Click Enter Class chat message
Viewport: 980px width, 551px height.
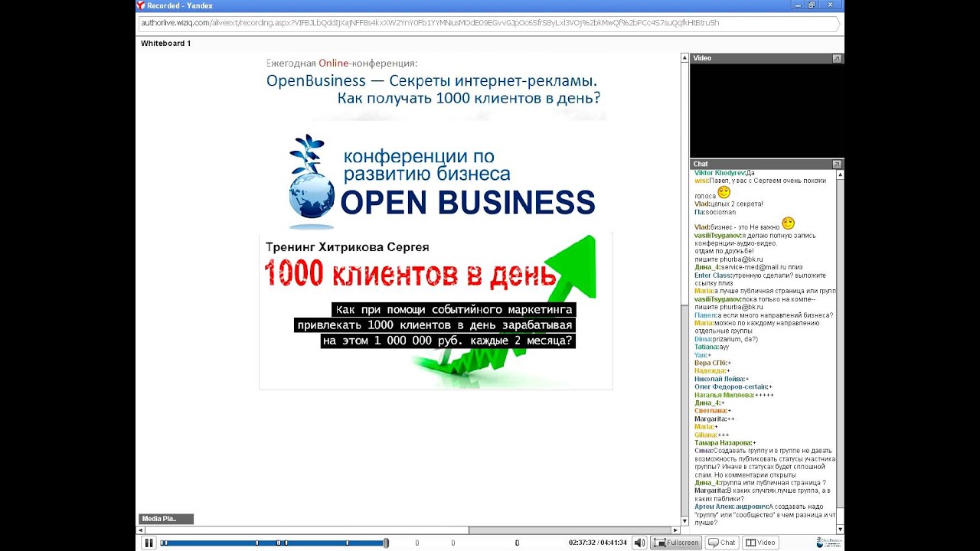click(x=761, y=279)
